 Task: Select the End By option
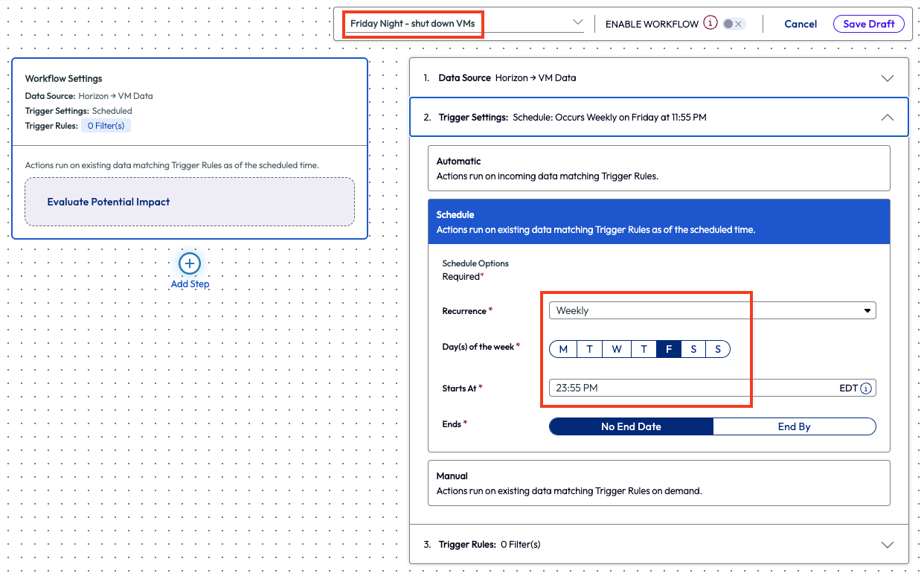pos(794,426)
